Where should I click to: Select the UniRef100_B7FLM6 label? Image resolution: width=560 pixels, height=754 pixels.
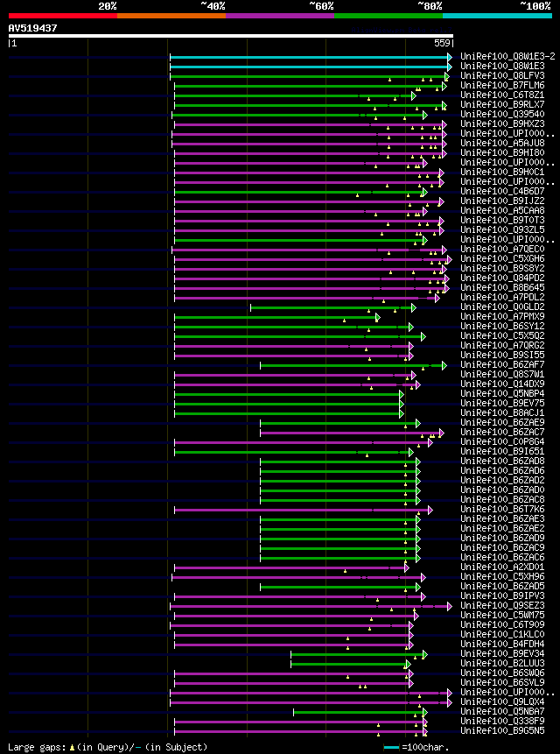tap(503, 86)
